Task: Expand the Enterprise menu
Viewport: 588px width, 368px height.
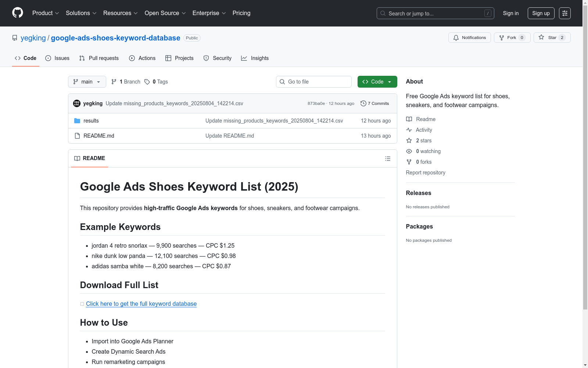Action: (209, 13)
